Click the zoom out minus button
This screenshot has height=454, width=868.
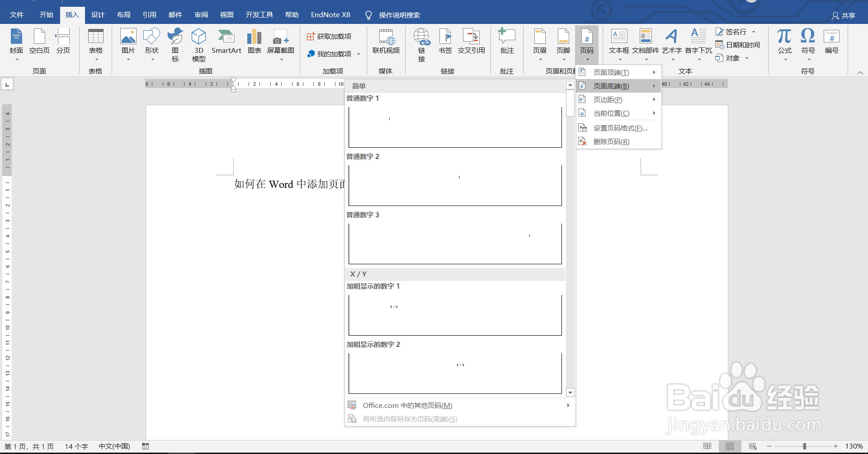point(769,446)
